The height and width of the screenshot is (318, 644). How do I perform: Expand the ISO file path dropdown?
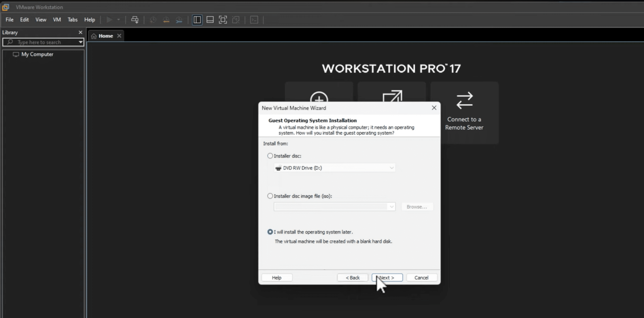click(x=391, y=206)
